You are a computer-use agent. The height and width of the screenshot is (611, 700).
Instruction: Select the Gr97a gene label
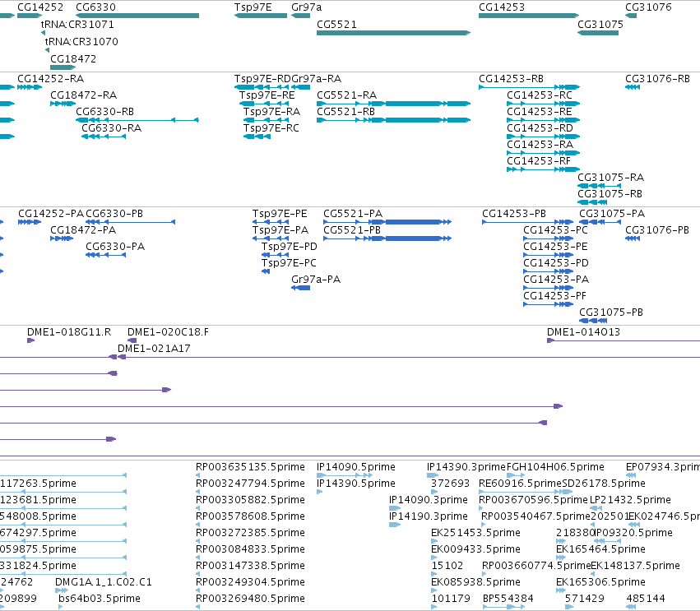[306, 7]
